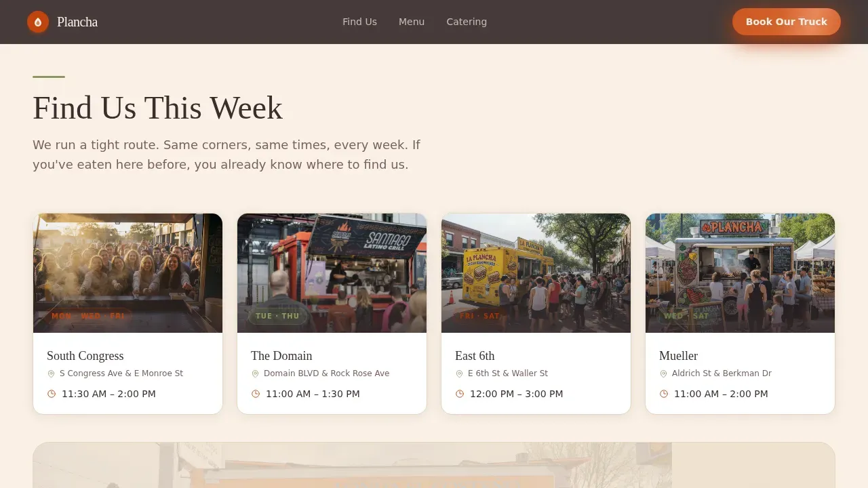The image size is (868, 488).
Task: Click the clock icon beside 11:30 AM – 2:00 PM
Action: click(52, 394)
